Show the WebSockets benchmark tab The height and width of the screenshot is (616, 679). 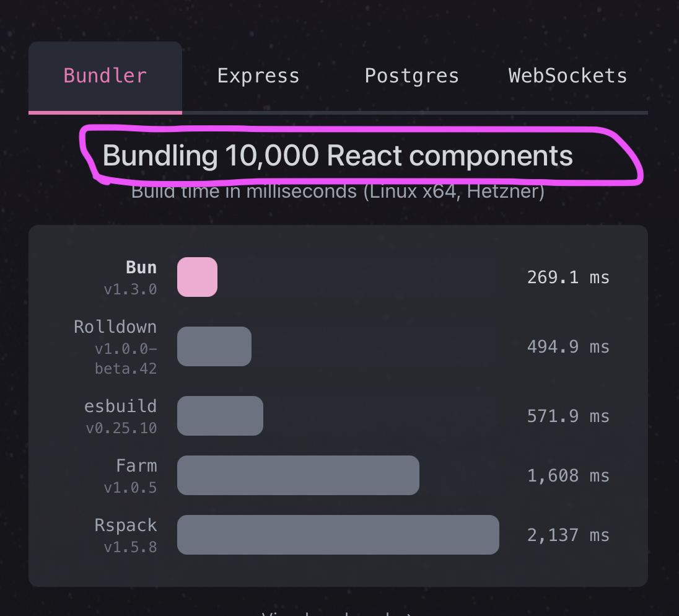click(567, 76)
